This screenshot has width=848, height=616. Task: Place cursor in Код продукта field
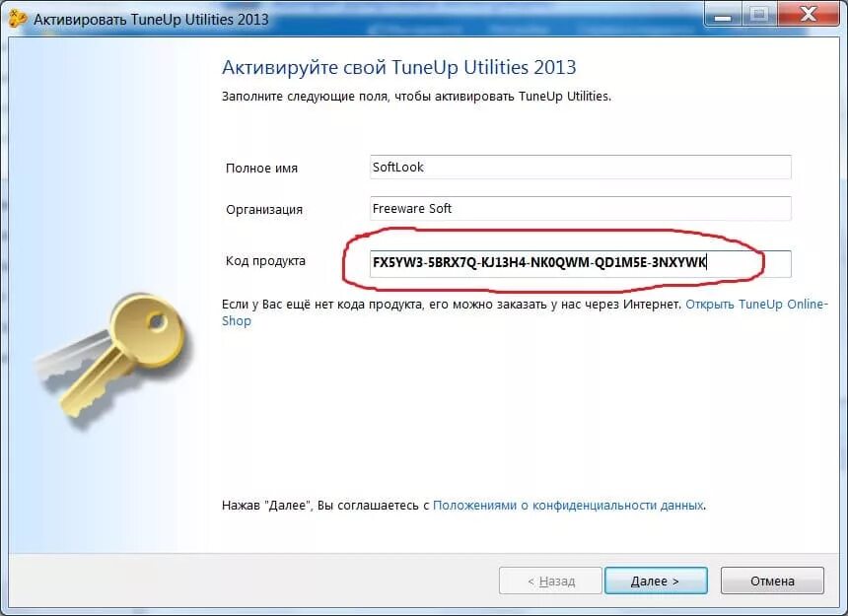click(581, 264)
